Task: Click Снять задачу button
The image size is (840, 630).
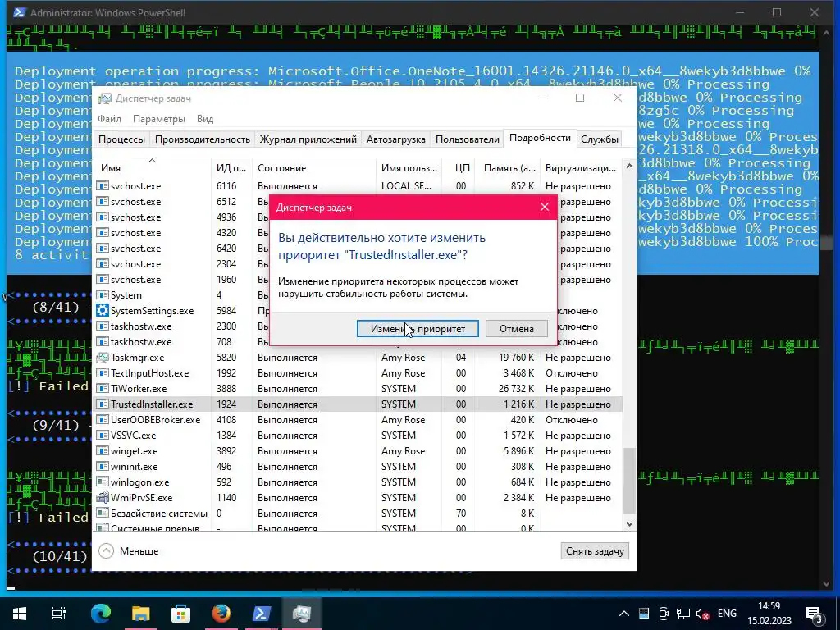Action: [x=595, y=550]
